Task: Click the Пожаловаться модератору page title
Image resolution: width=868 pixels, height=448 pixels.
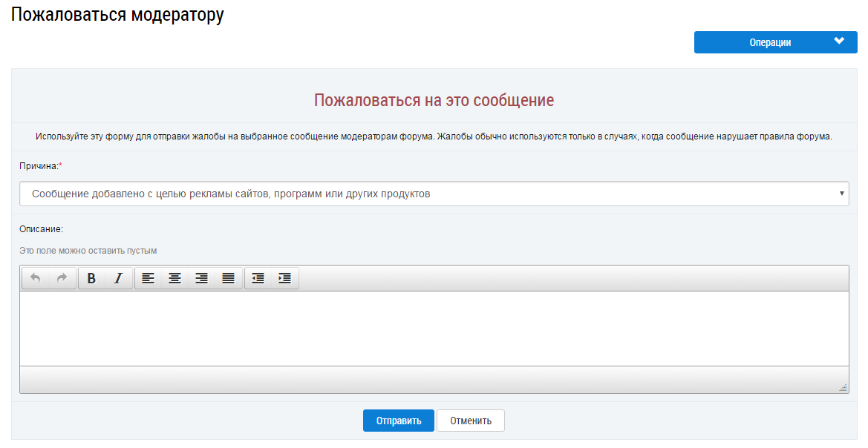Action: pyautogui.click(x=117, y=15)
